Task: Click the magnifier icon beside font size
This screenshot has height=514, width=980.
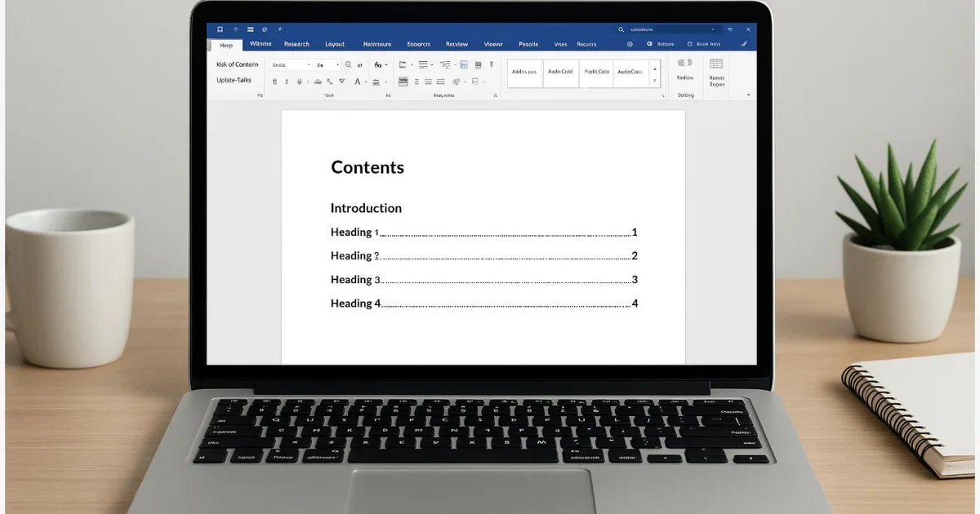Action: click(348, 64)
